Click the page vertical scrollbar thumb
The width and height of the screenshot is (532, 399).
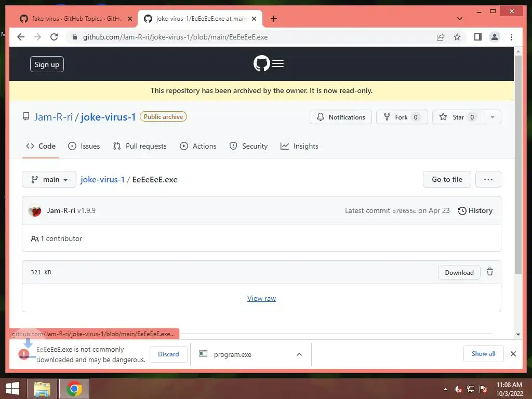click(518, 165)
